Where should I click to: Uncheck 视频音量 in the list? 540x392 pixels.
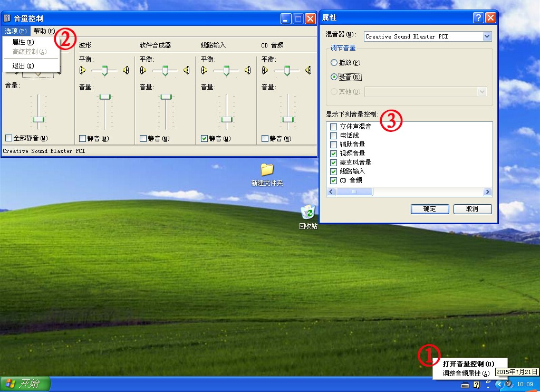(x=333, y=154)
